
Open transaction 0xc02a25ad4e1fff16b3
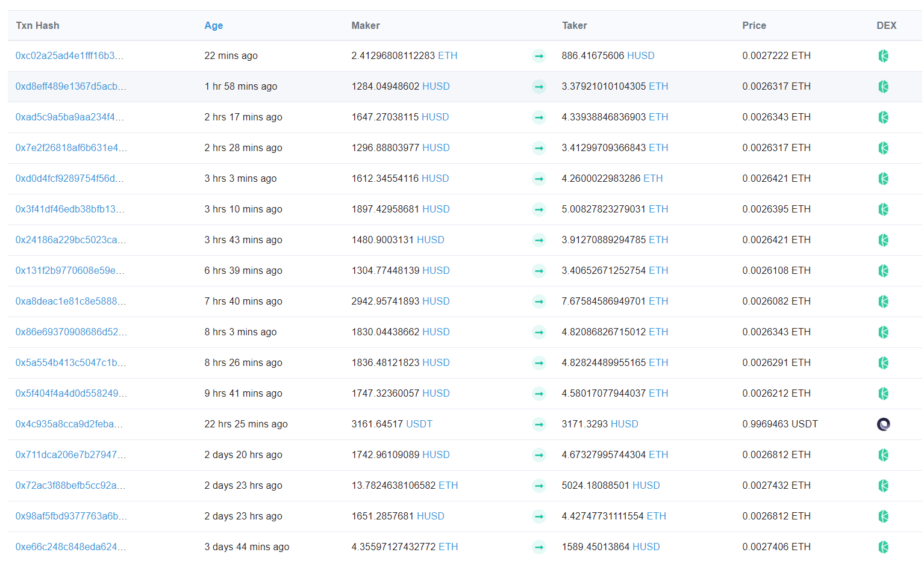tap(69, 56)
